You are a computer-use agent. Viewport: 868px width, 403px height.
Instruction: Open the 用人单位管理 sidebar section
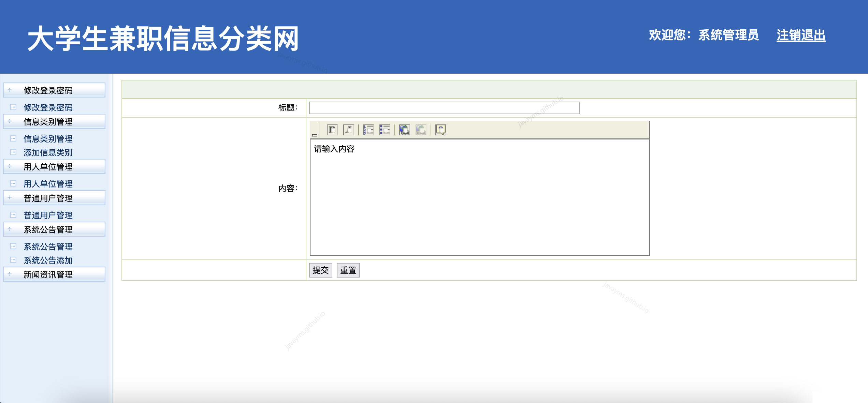[x=48, y=167]
